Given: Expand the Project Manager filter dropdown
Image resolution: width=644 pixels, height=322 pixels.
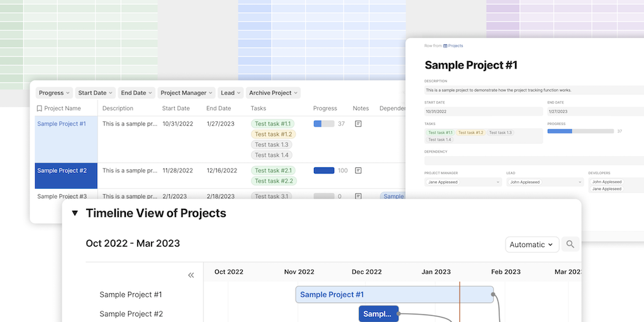Looking at the screenshot, I should click(187, 93).
